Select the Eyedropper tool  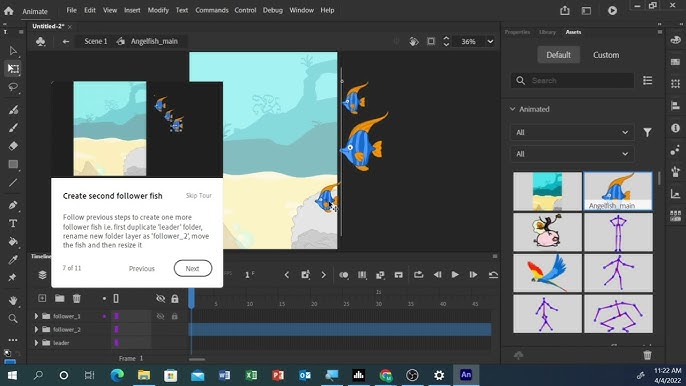[13, 260]
